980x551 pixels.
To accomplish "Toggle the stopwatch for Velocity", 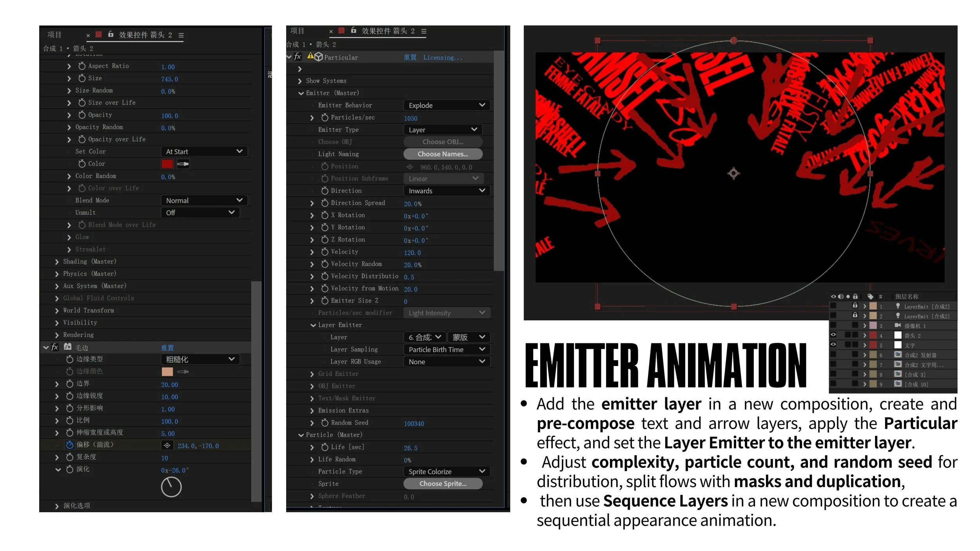I will point(325,252).
